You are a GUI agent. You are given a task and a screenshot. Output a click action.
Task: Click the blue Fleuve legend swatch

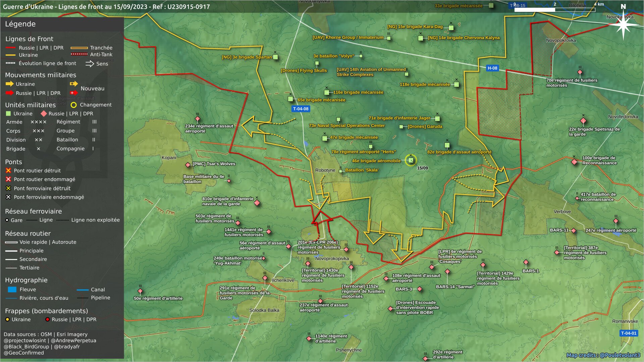12,289
